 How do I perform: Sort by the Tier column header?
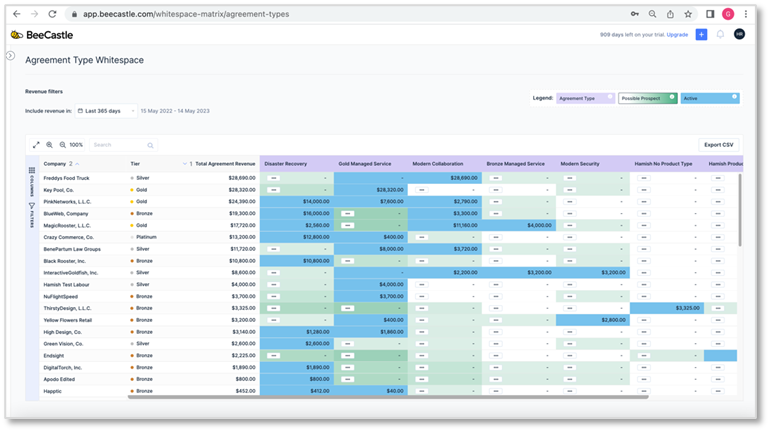pyautogui.click(x=135, y=164)
